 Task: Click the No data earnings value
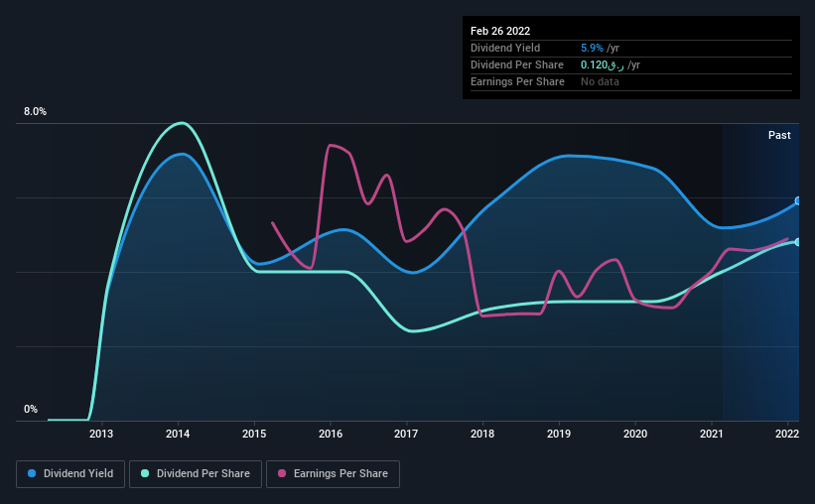pyautogui.click(x=600, y=81)
